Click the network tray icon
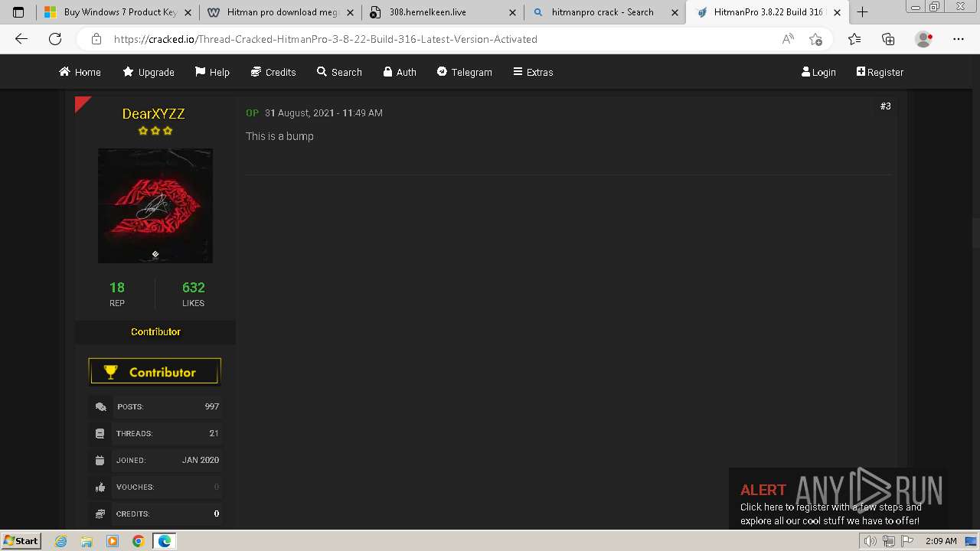The height and width of the screenshot is (551, 980). [889, 541]
